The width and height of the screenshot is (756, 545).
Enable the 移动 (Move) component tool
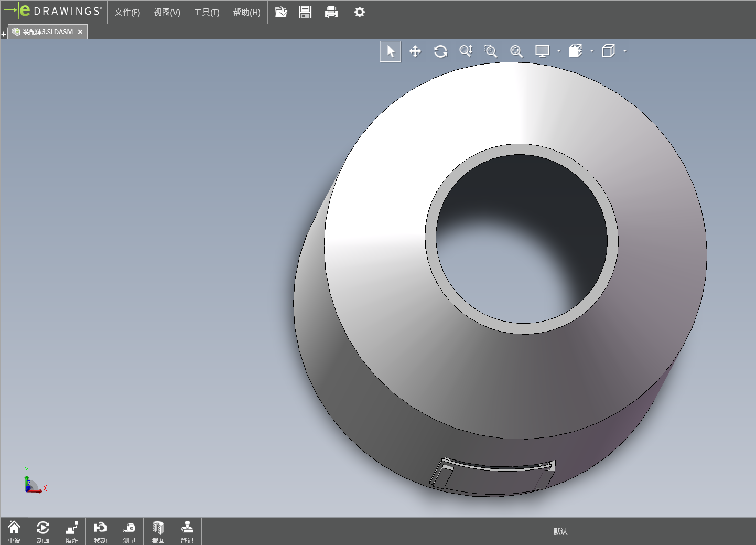coord(100,532)
